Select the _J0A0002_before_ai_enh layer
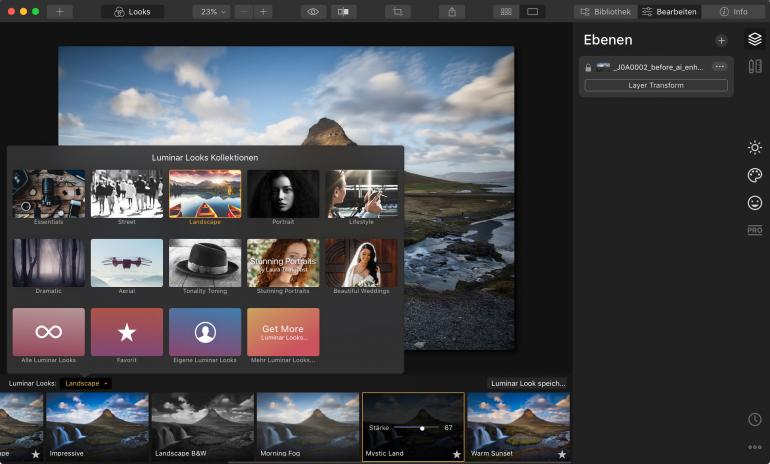 point(658,67)
